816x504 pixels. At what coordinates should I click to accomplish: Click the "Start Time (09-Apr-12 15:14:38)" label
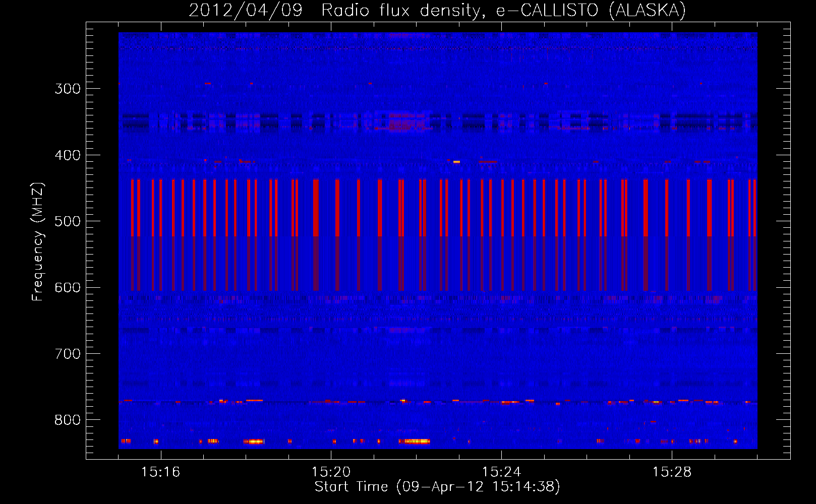437,487
